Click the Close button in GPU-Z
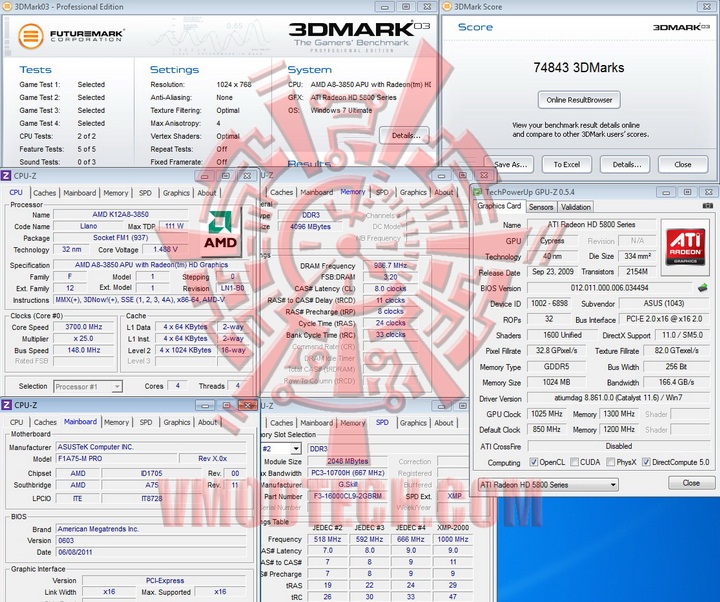This screenshot has width=720, height=602. pyautogui.click(x=692, y=483)
